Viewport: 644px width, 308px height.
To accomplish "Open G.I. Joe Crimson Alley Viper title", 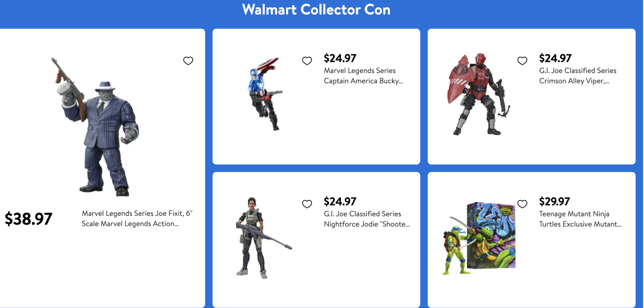I will pos(577,76).
